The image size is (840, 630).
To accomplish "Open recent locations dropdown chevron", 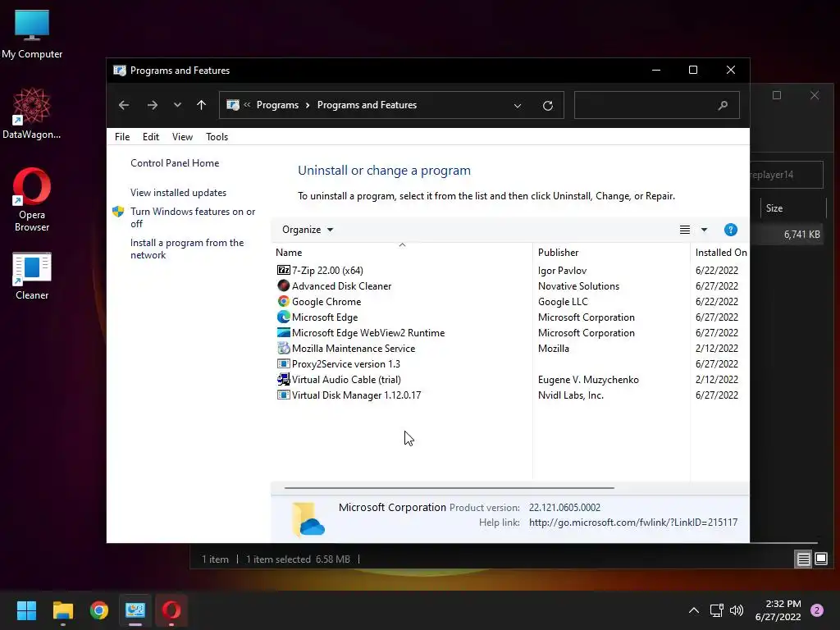I will pyautogui.click(x=177, y=105).
